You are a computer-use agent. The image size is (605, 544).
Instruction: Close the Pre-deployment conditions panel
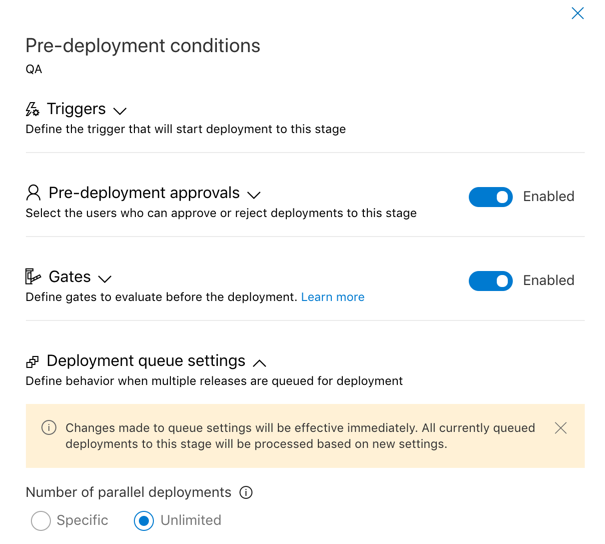(577, 13)
